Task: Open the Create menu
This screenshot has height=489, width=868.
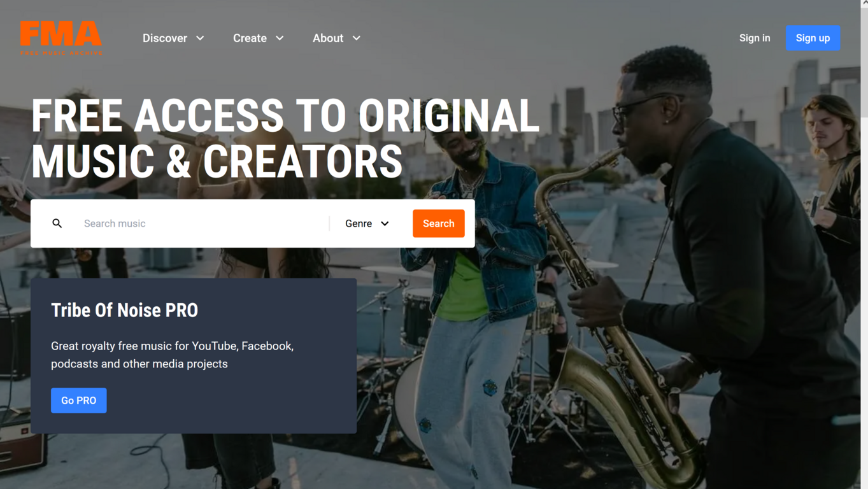Action: (258, 38)
